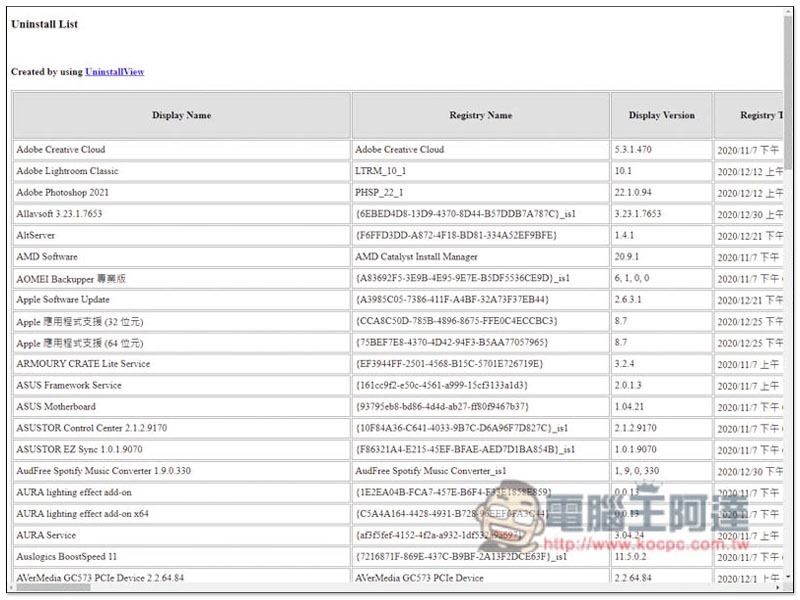The image size is (800, 600).
Task: Click the version 10.1 cell
Action: click(x=662, y=171)
